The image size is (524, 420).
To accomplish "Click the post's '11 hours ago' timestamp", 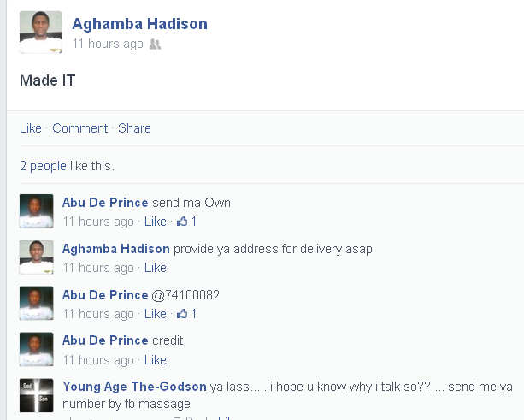I will pos(108,44).
